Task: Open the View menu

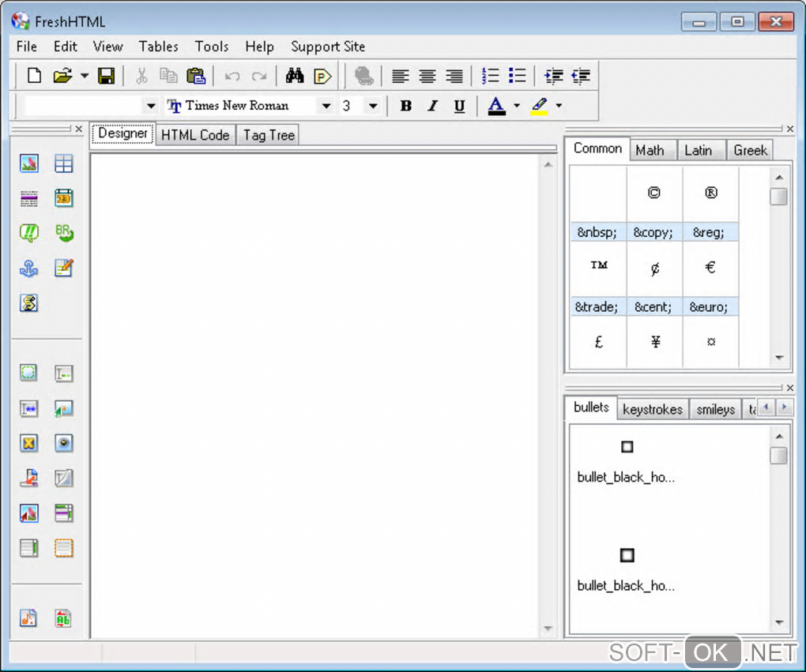Action: click(x=108, y=47)
